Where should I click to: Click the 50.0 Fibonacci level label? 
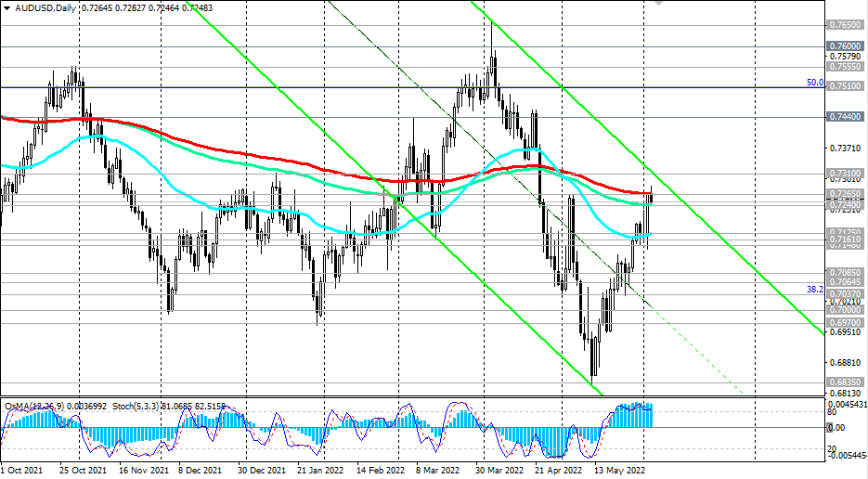pos(814,83)
